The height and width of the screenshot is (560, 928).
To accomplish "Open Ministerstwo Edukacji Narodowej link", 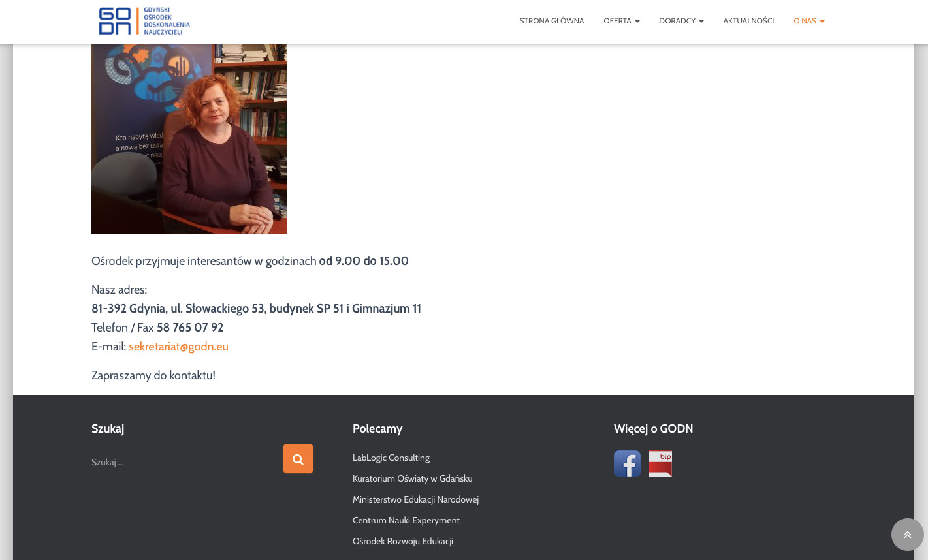I will click(415, 499).
